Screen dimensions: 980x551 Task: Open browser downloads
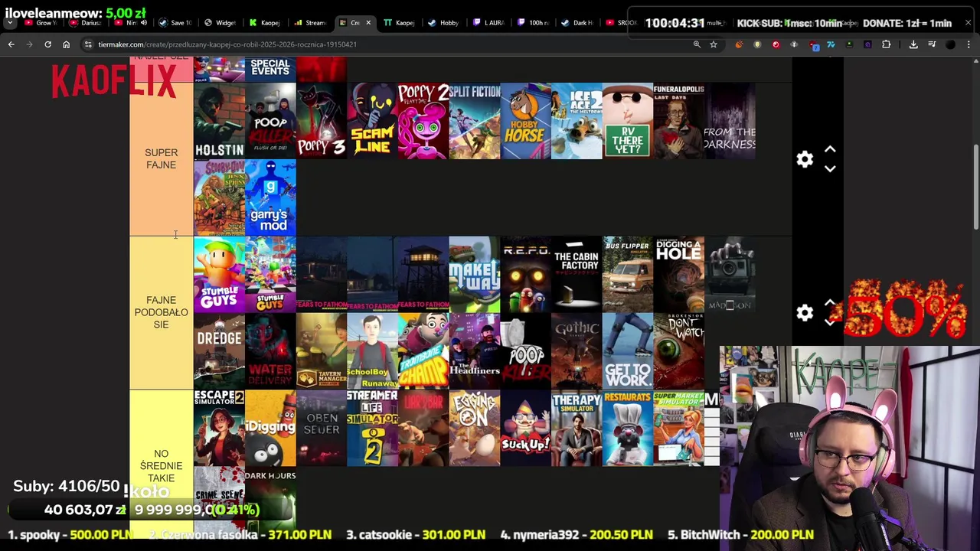[913, 44]
